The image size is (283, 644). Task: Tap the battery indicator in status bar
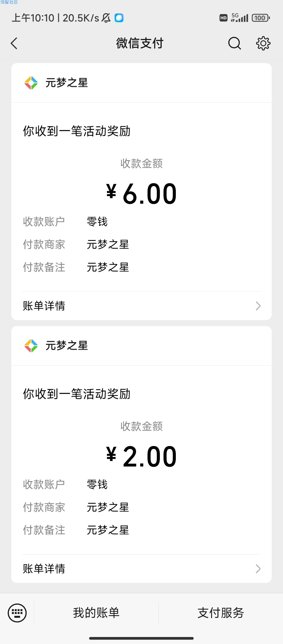point(260,18)
